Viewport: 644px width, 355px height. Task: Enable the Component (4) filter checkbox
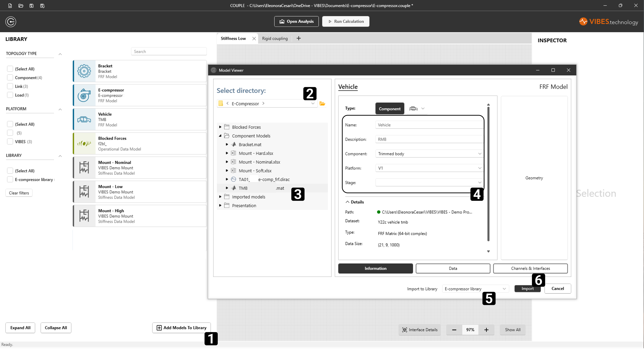click(10, 77)
